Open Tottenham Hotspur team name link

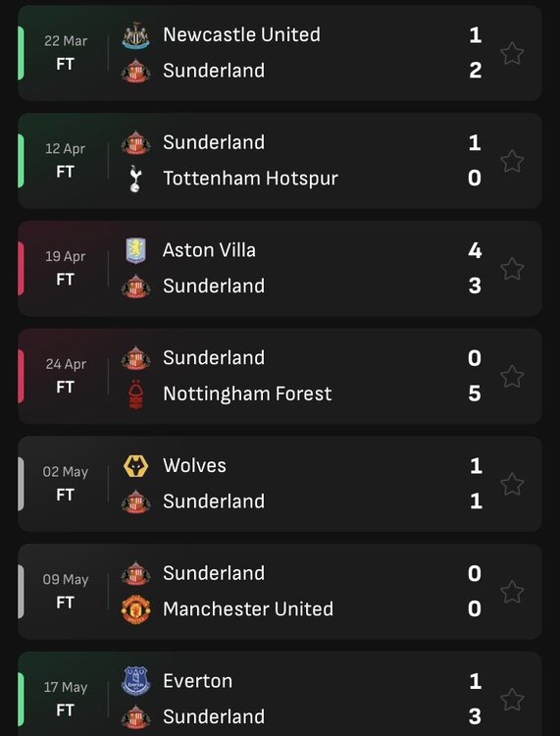(250, 179)
